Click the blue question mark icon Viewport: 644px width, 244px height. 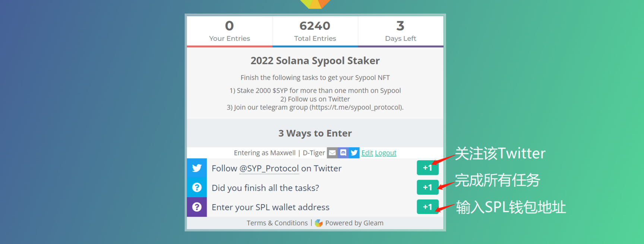click(197, 187)
